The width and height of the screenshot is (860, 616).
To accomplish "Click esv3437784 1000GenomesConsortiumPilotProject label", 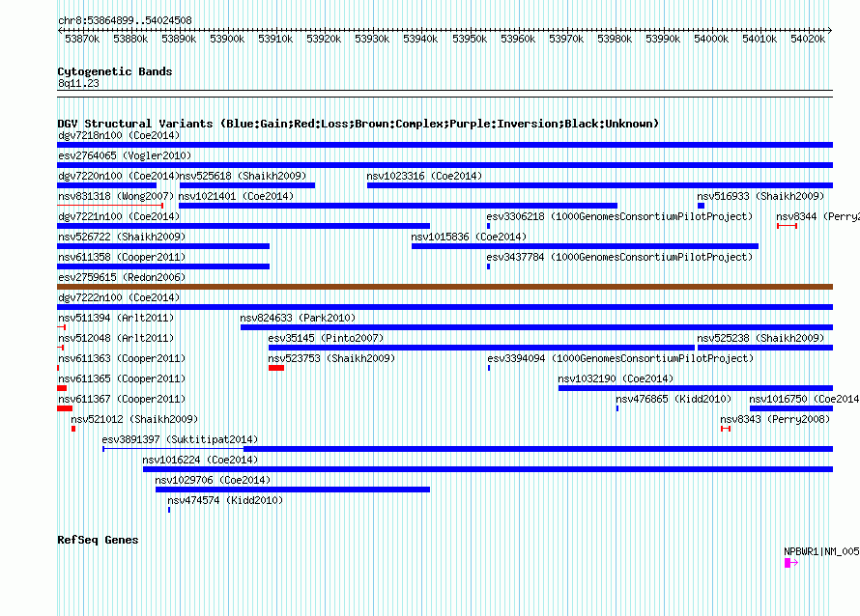I will 619,257.
